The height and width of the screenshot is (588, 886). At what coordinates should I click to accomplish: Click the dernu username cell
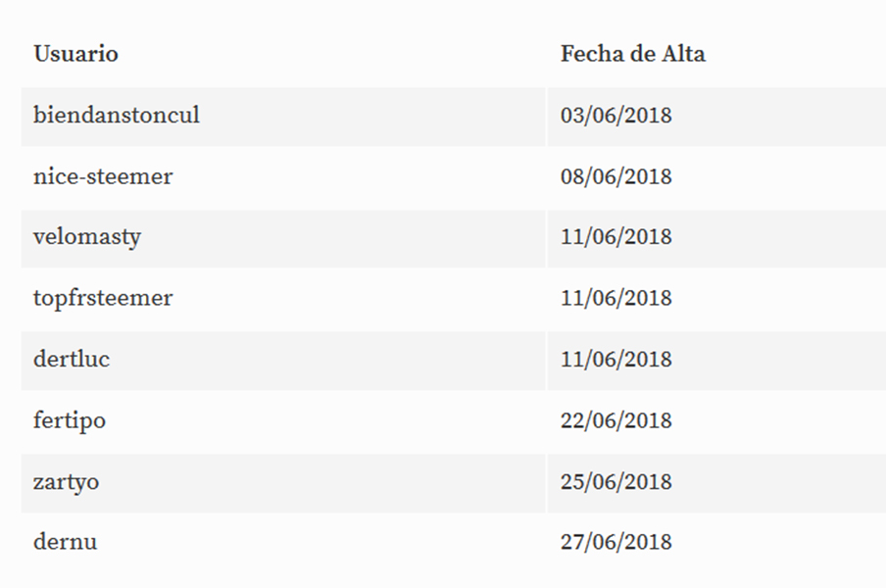pos(65,542)
